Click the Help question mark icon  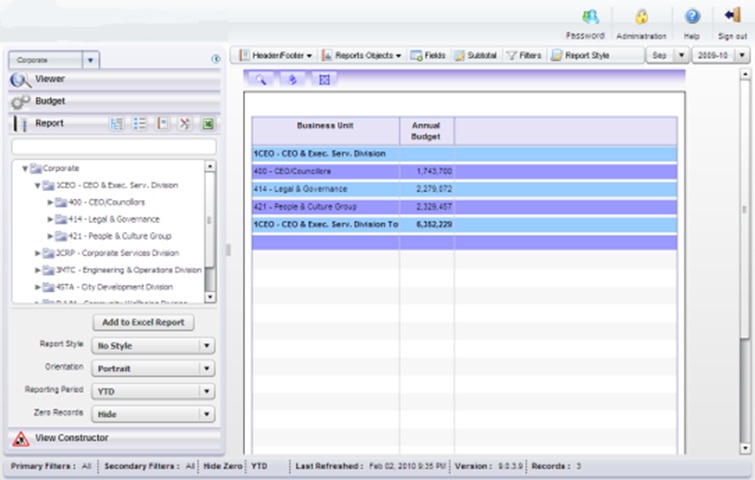pos(692,17)
